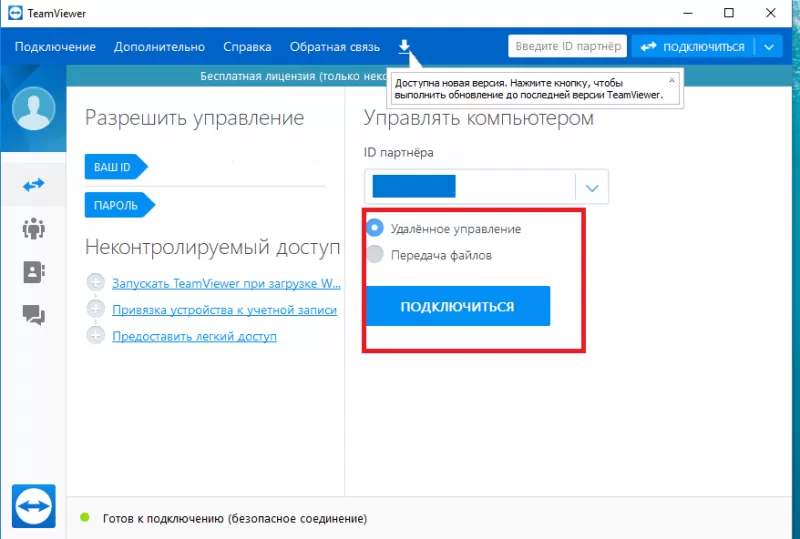The height and width of the screenshot is (539, 800).
Task: Open the user profile avatar
Action: tap(34, 108)
